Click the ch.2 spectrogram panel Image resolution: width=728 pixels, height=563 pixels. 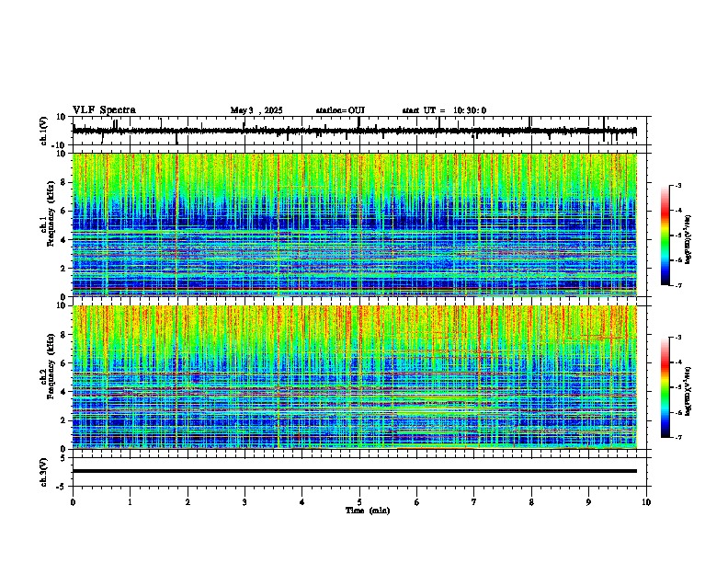click(355, 377)
